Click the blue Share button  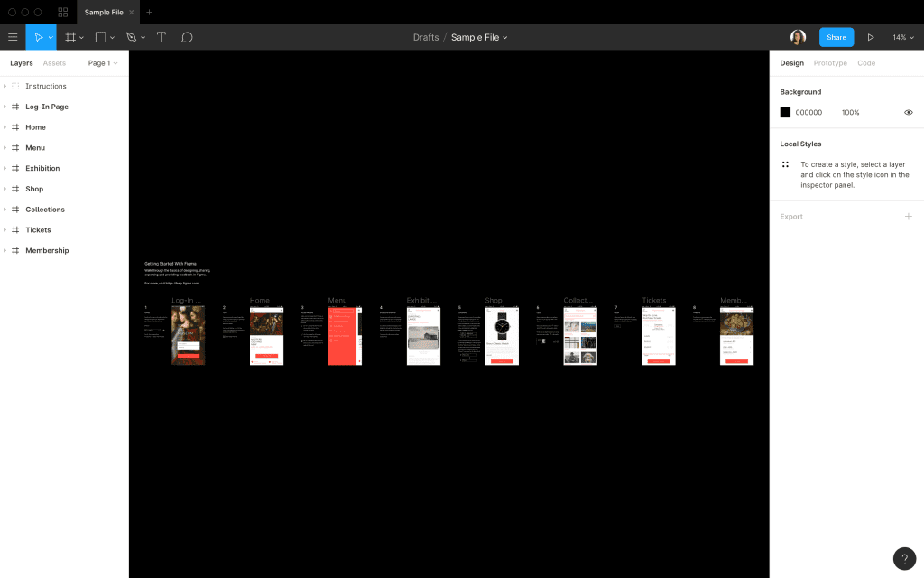(x=836, y=37)
